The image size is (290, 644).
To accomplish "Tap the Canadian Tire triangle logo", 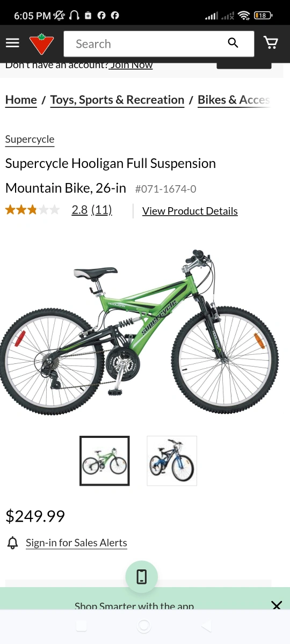I will (x=41, y=44).
